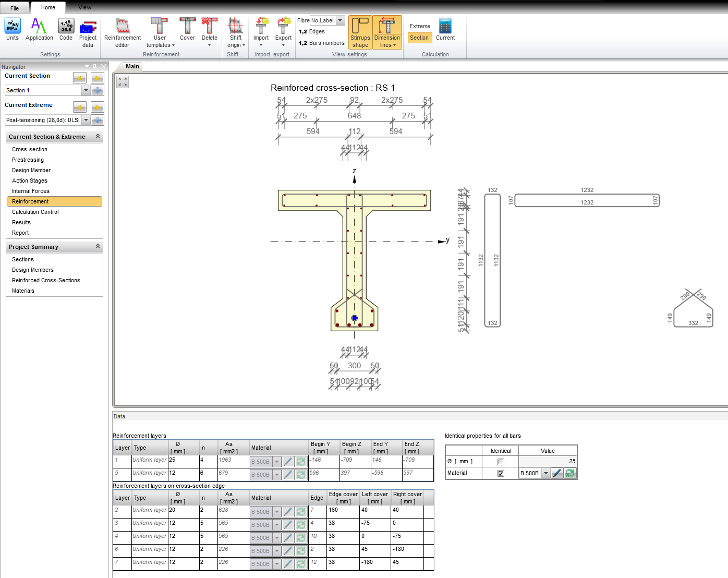
Task: Open the View ribbon tab
Action: coord(84,7)
